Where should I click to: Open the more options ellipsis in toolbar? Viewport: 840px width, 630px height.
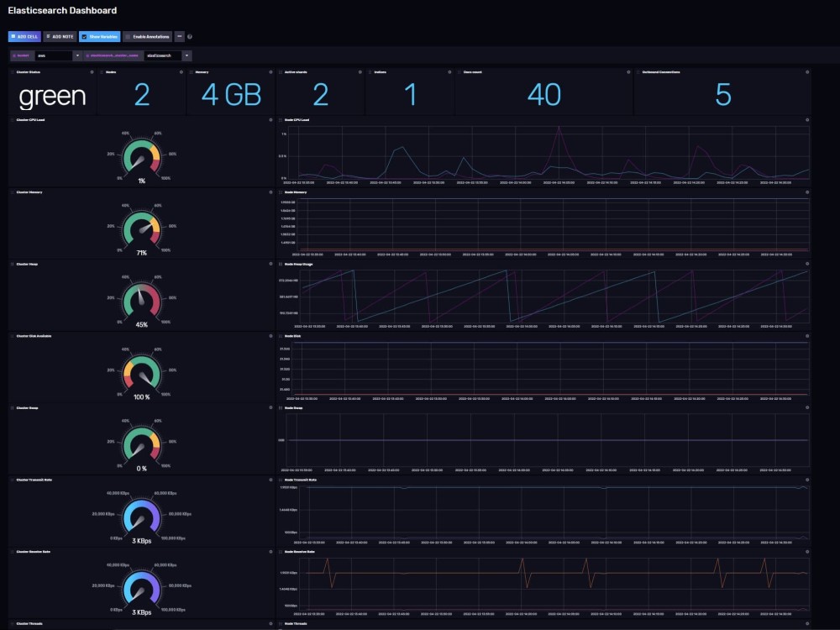(x=179, y=37)
